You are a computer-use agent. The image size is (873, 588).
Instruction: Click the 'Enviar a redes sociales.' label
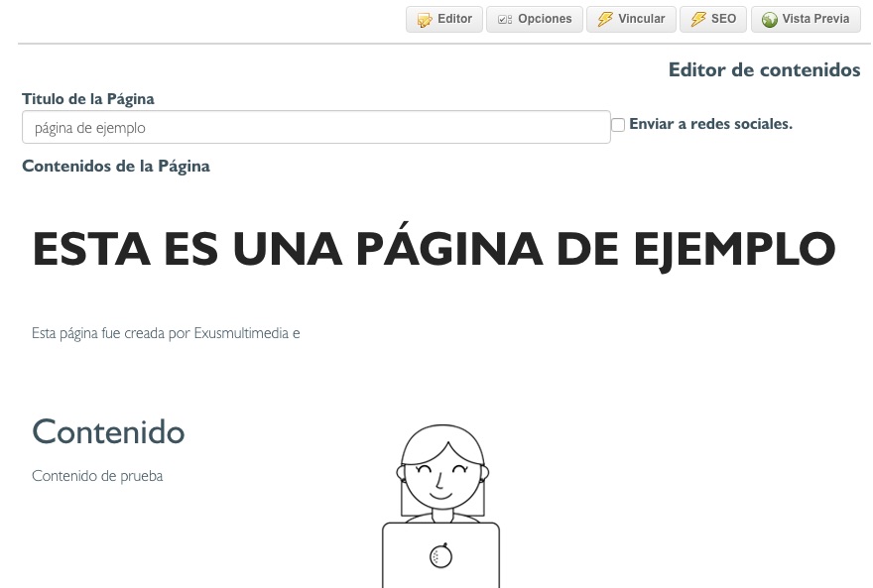(710, 124)
